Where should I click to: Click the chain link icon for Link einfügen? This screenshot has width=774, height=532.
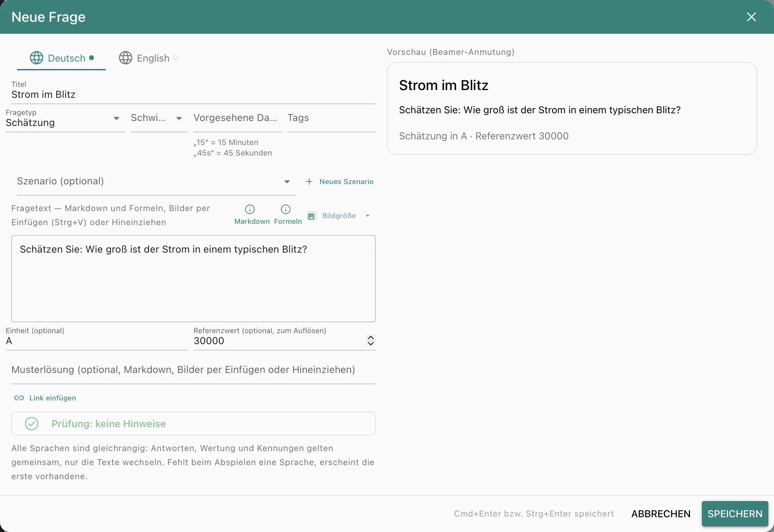pyautogui.click(x=19, y=398)
